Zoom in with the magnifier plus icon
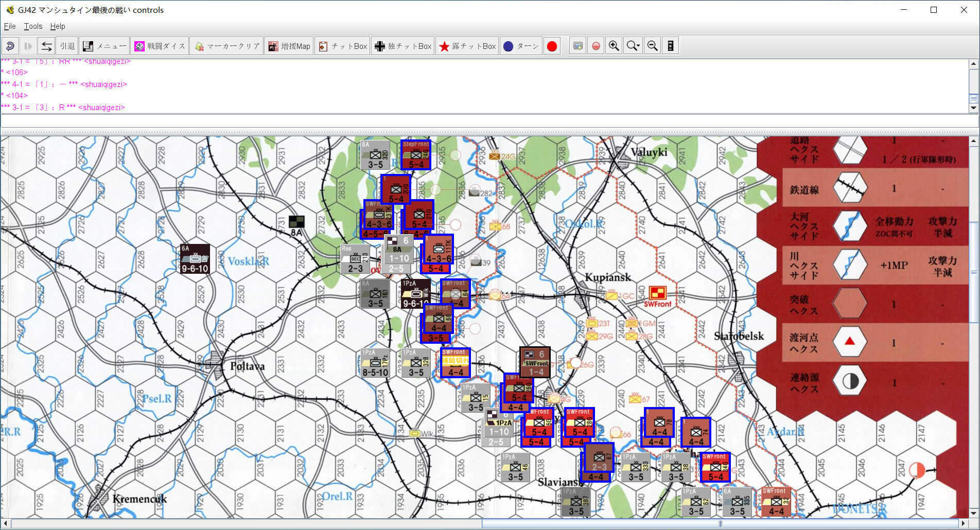Viewport: 980px width, 530px height. pyautogui.click(x=614, y=46)
